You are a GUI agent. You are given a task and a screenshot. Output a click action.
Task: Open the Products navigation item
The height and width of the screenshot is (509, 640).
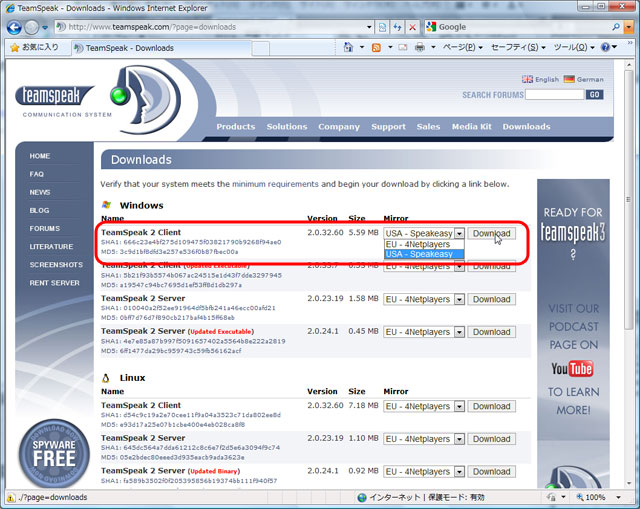click(236, 127)
